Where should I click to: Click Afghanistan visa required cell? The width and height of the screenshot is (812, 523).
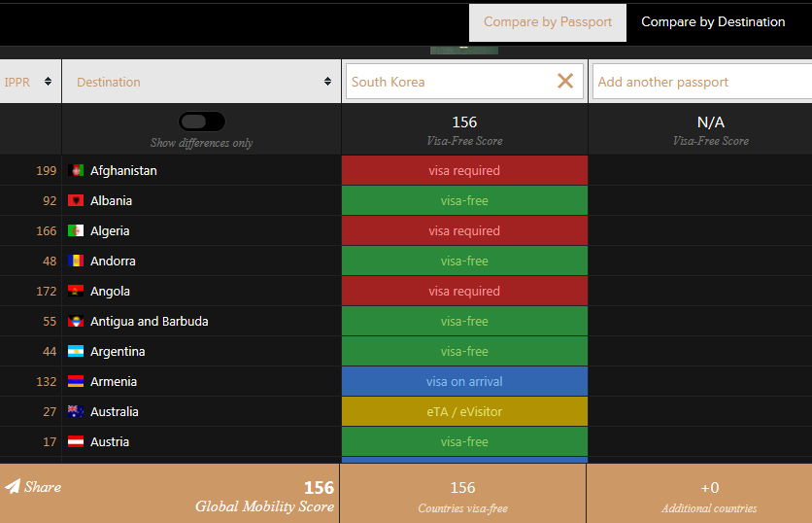(x=464, y=170)
